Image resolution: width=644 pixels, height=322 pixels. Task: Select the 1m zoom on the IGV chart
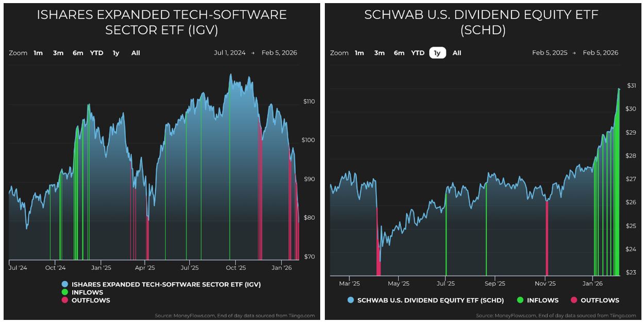tap(37, 53)
